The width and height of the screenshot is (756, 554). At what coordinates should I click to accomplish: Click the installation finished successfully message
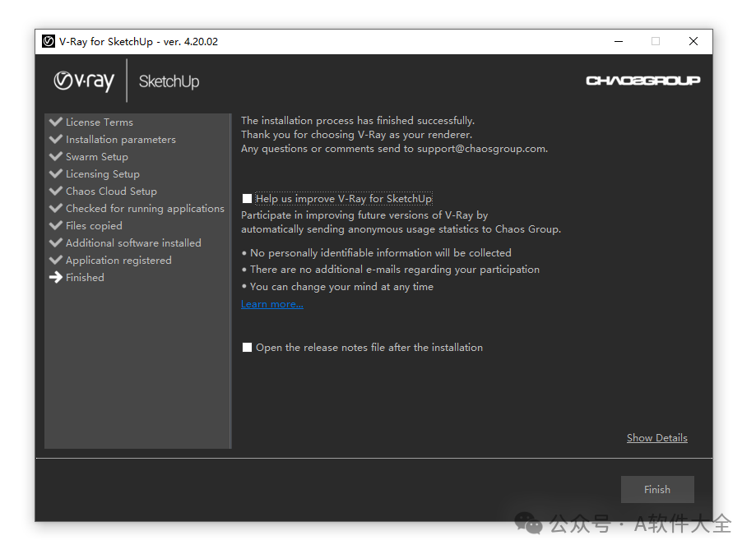pos(358,121)
